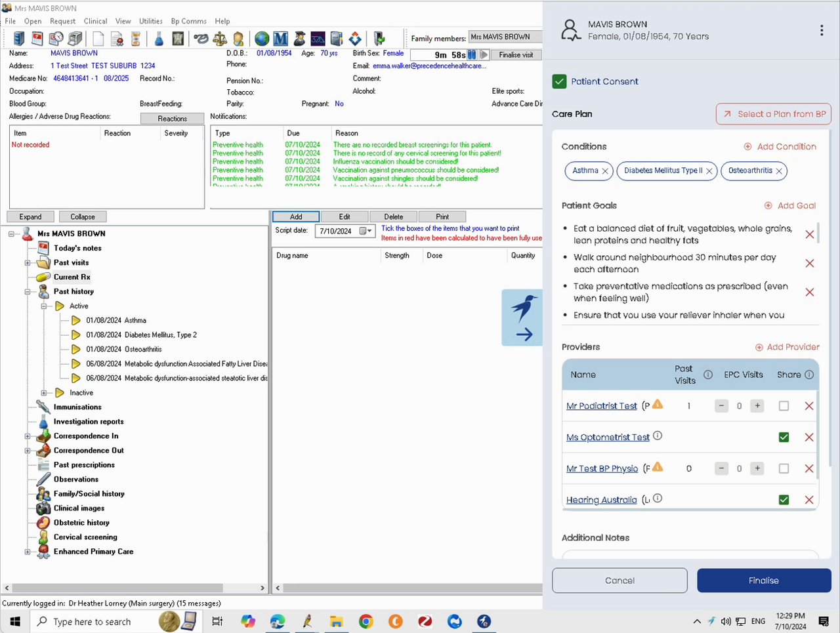Open the appointment calendar toolbar icon
The width and height of the screenshot is (840, 633).
pyautogui.click(x=37, y=39)
